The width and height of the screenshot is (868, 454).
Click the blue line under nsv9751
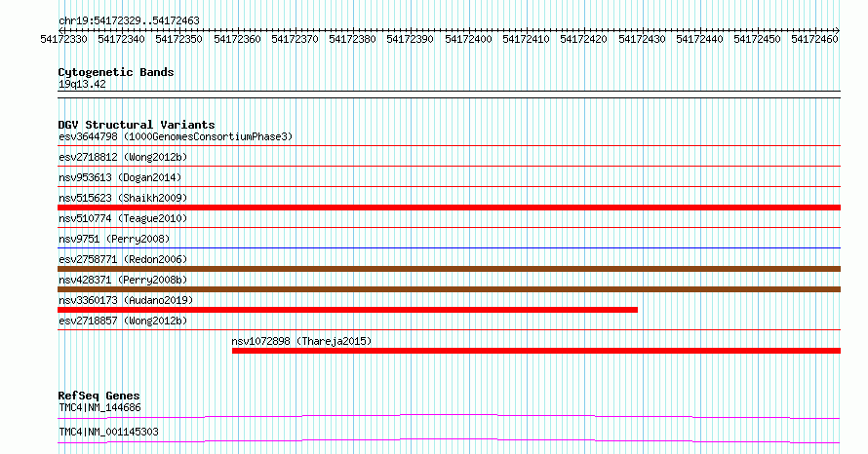pyautogui.click(x=449, y=247)
